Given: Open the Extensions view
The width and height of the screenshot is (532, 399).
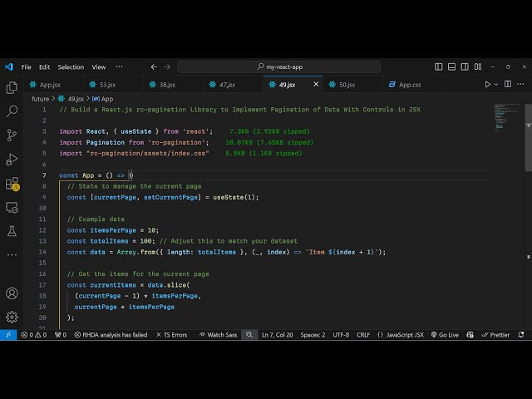Looking at the screenshot, I should click(12, 183).
